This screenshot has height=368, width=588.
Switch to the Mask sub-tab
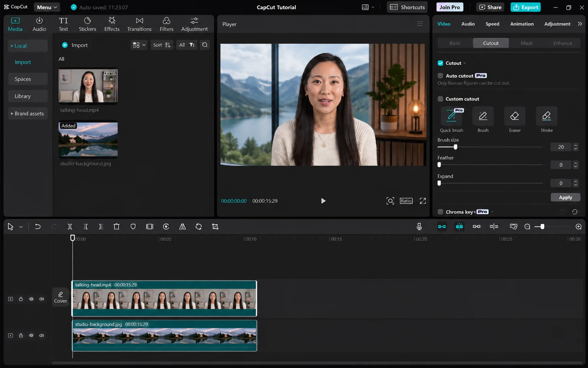(x=526, y=43)
